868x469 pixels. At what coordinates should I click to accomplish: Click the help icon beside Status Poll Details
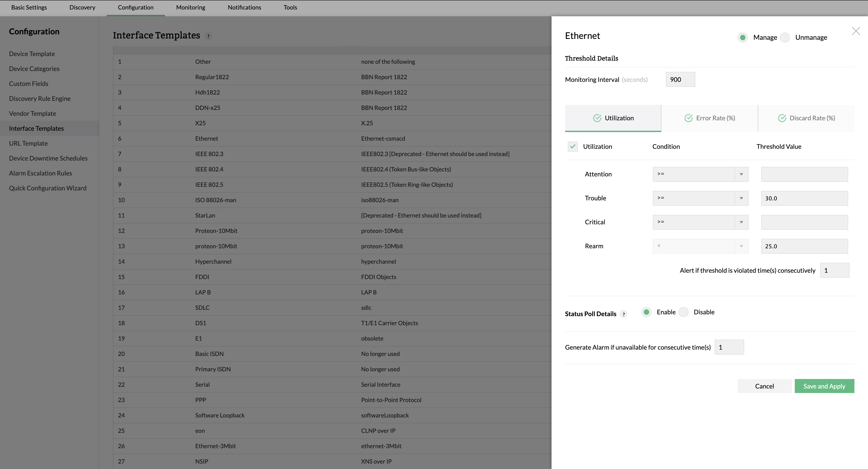pyautogui.click(x=624, y=314)
